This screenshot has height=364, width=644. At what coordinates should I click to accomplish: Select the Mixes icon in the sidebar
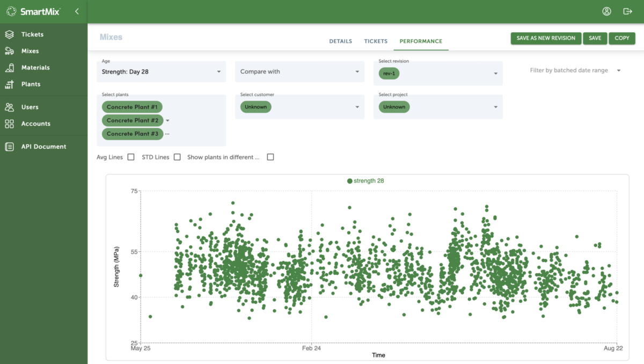click(12, 50)
